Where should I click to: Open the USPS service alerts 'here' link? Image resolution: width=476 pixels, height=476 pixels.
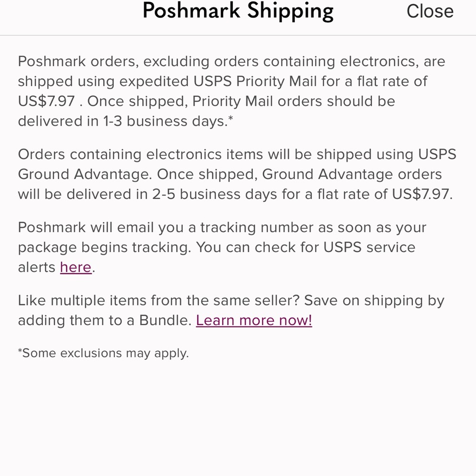point(76,268)
